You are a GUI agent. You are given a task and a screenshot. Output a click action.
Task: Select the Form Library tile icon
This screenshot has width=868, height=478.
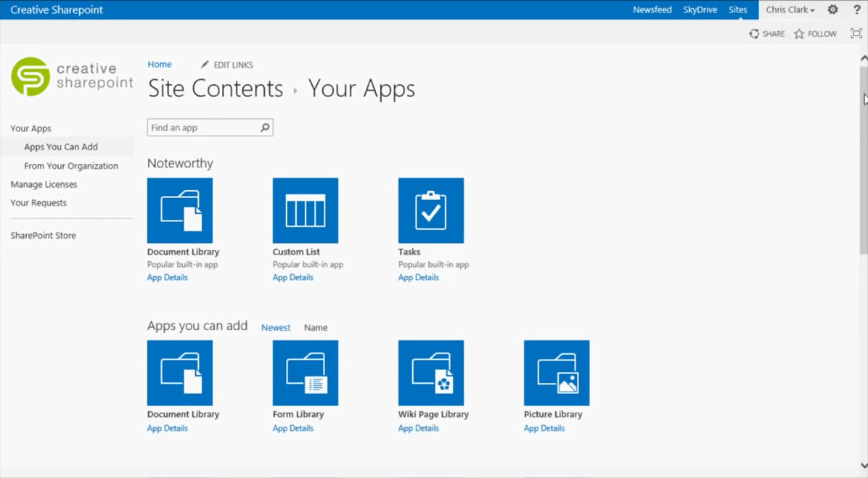tap(306, 373)
